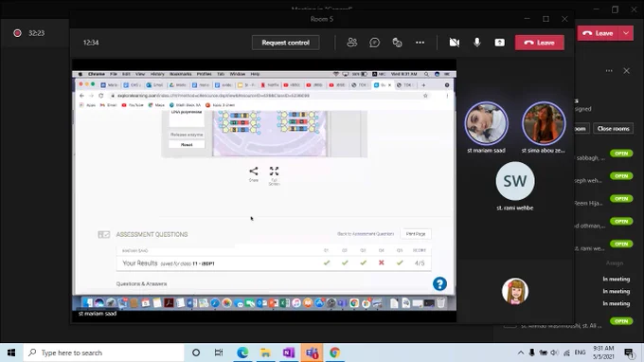This screenshot has height=362, width=644.
Task: Click the Chrome back arrow in shared screen
Action: click(x=81, y=96)
